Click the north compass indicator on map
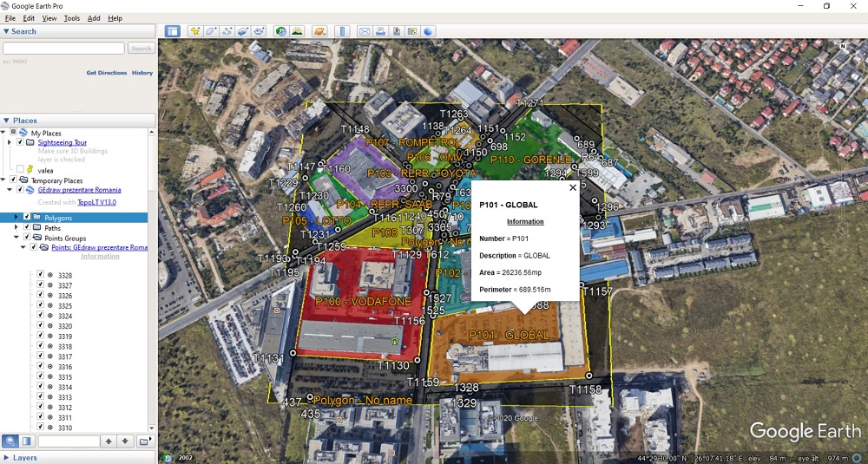The image size is (868, 464). [843, 47]
